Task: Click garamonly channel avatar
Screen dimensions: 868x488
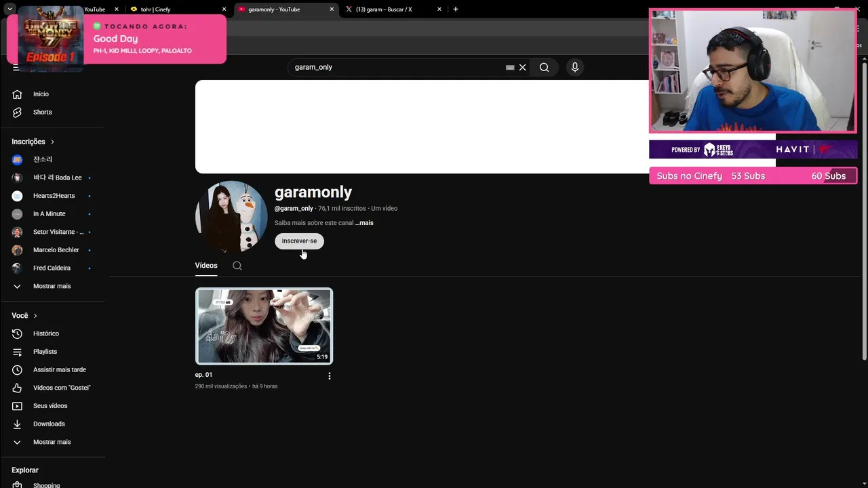Action: click(x=231, y=216)
